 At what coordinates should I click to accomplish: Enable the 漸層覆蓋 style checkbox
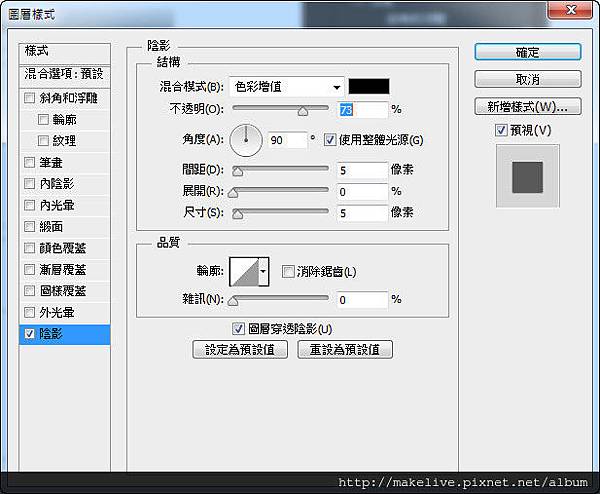coord(29,270)
